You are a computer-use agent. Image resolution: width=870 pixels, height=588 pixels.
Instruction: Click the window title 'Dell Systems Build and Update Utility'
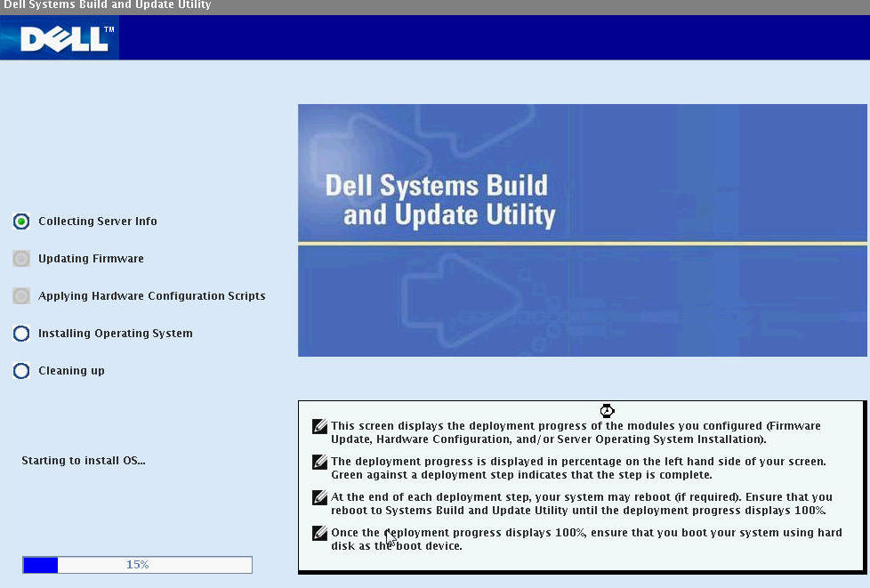(107, 5)
